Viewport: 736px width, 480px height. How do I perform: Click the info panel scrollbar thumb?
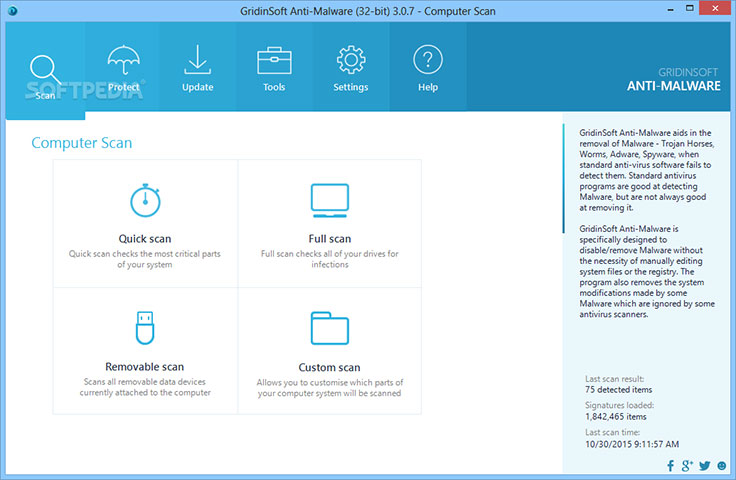point(563,178)
